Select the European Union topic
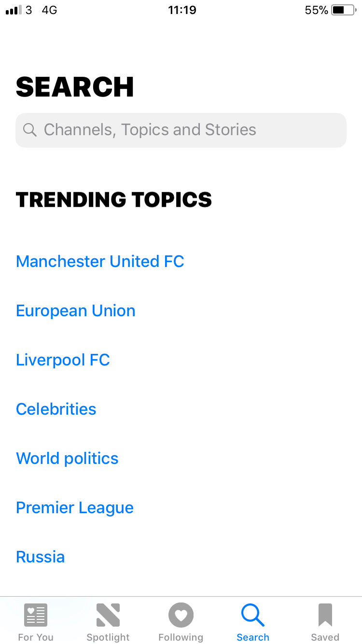Viewport: 362px width, 644px height. point(76,311)
